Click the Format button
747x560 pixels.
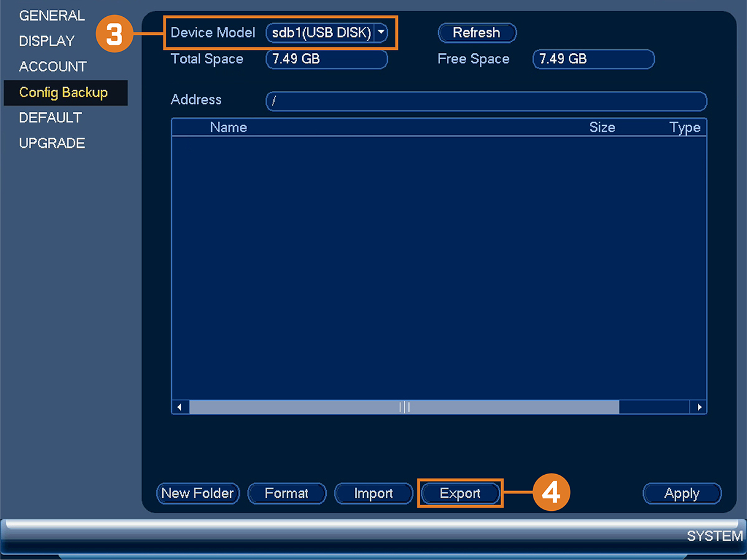click(x=286, y=493)
